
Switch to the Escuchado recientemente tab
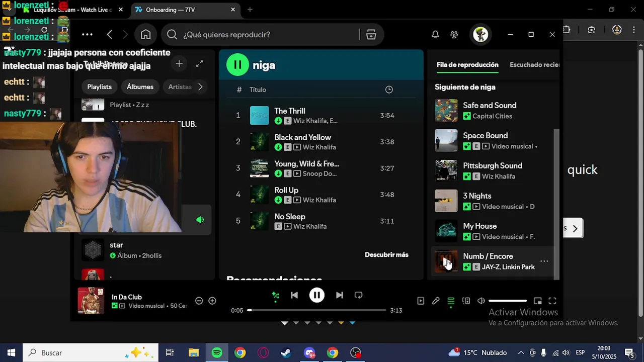534,65
